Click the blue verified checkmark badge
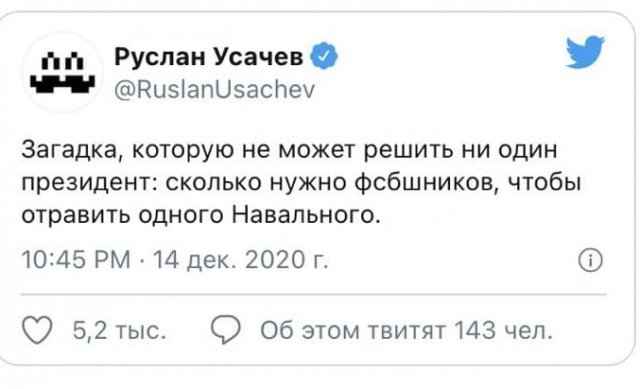 (x=324, y=56)
